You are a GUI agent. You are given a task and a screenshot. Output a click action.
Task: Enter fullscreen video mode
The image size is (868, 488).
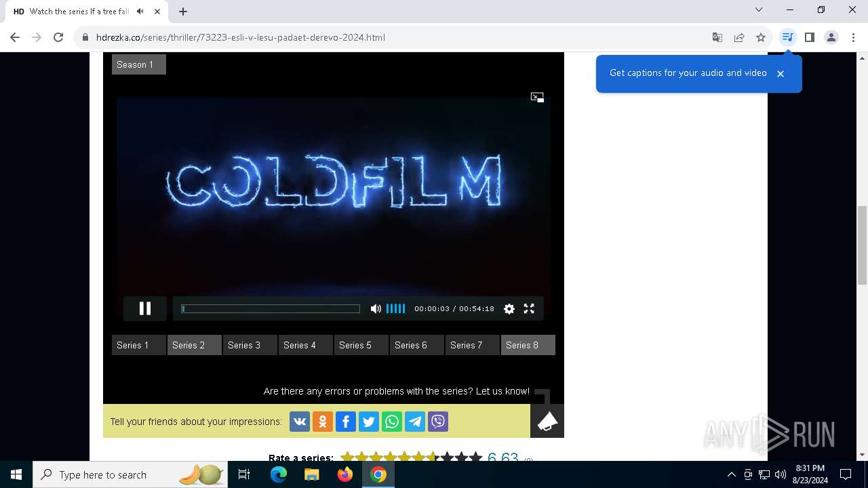[x=529, y=308]
